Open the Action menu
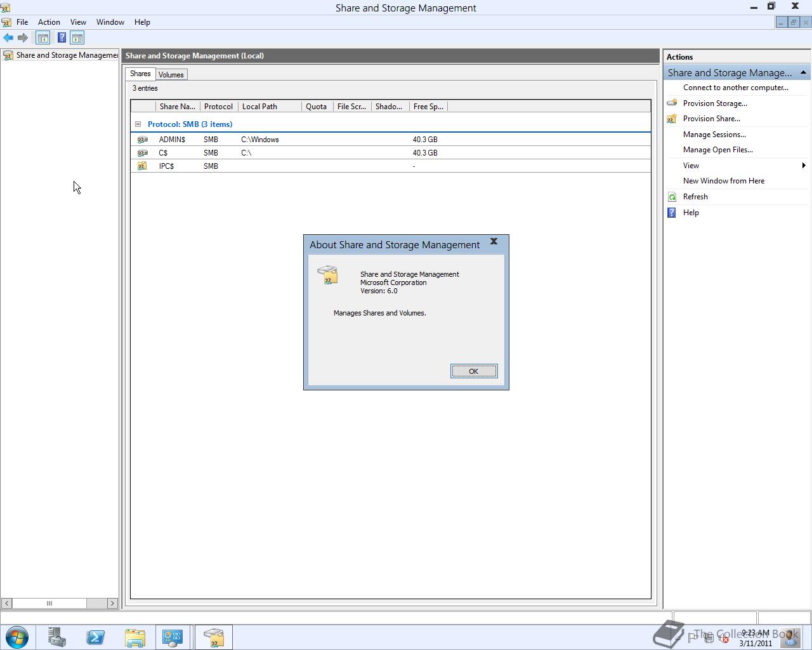Image resolution: width=812 pixels, height=650 pixels. pos(49,22)
